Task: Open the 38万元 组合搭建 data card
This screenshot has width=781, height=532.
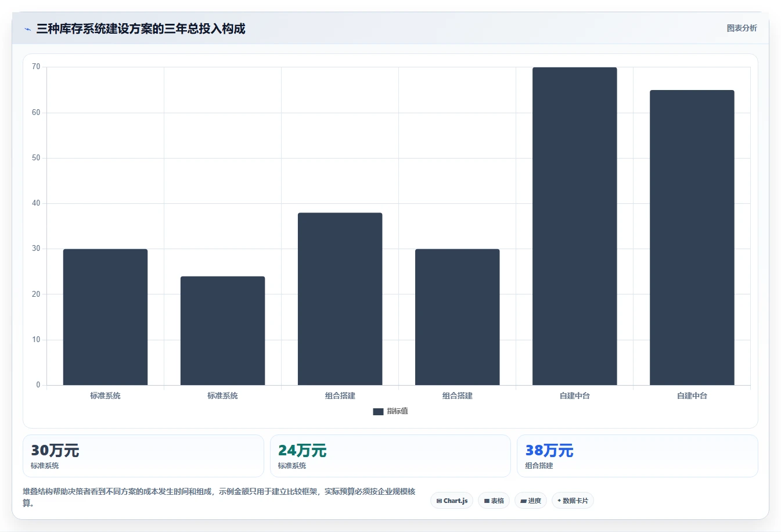Action: pos(638,456)
